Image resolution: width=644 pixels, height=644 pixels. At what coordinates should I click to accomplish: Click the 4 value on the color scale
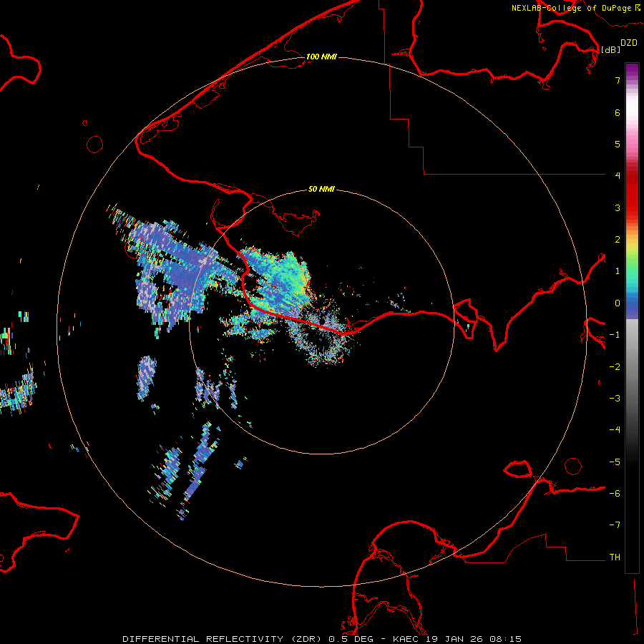click(618, 175)
